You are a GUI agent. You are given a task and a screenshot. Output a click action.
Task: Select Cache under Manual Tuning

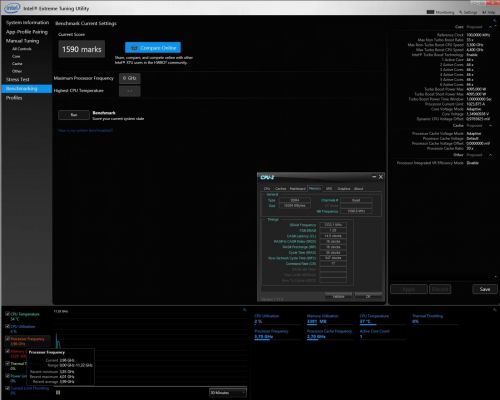pyautogui.click(x=17, y=64)
